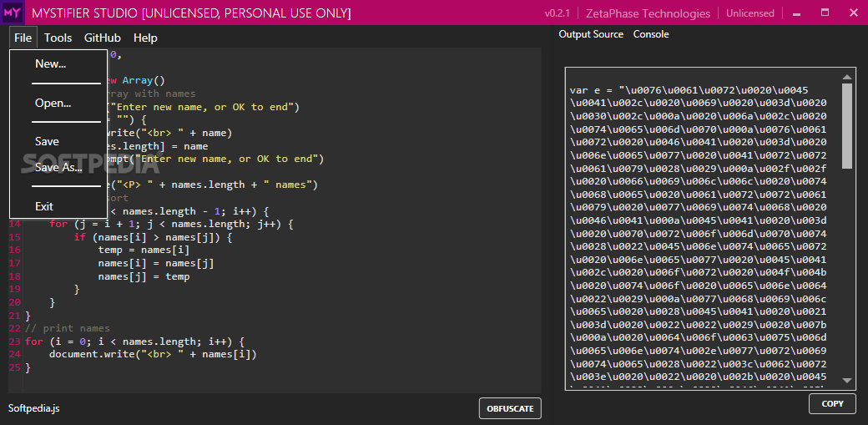Screen dimensions: 868x425
Task: Click the 'if (names[i] > names[j])' line
Action: tap(153, 237)
